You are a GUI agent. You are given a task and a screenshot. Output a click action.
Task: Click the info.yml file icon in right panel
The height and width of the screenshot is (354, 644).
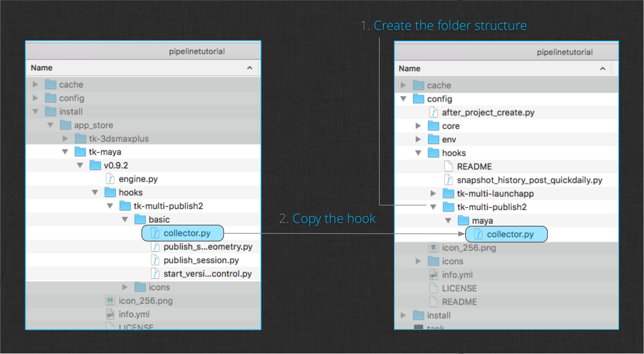(x=433, y=275)
